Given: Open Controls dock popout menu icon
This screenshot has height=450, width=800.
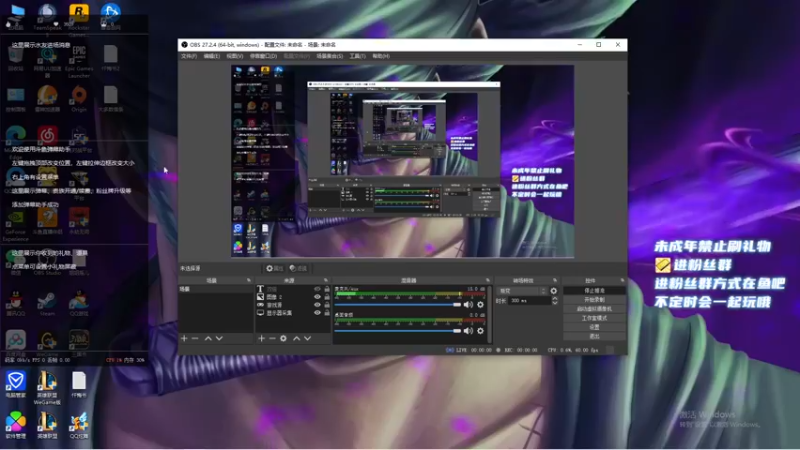Looking at the screenshot, I should (x=622, y=280).
